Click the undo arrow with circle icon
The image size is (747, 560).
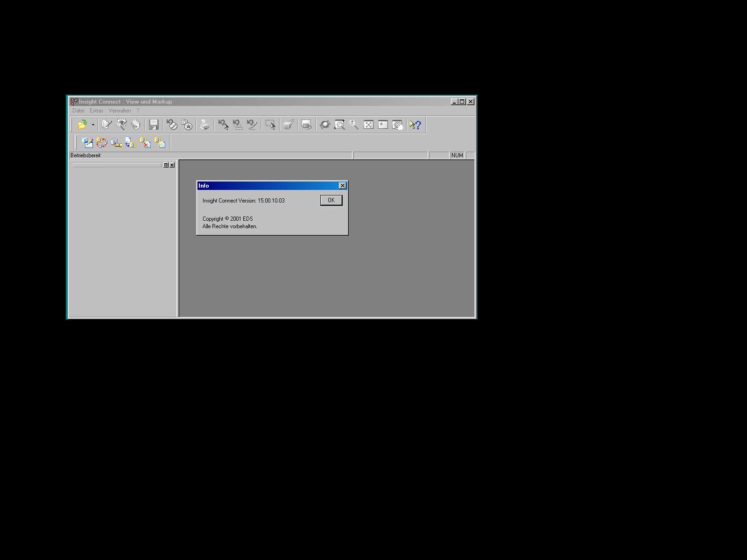click(x=172, y=125)
